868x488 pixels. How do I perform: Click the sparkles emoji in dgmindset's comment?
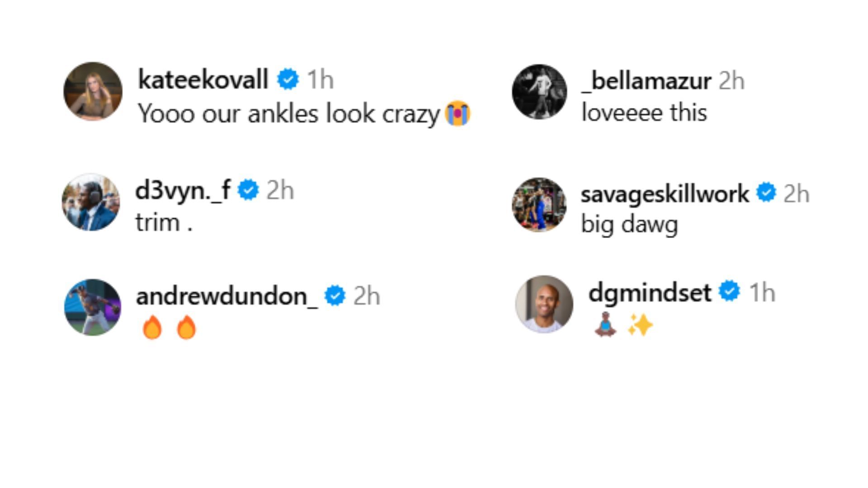(x=640, y=325)
